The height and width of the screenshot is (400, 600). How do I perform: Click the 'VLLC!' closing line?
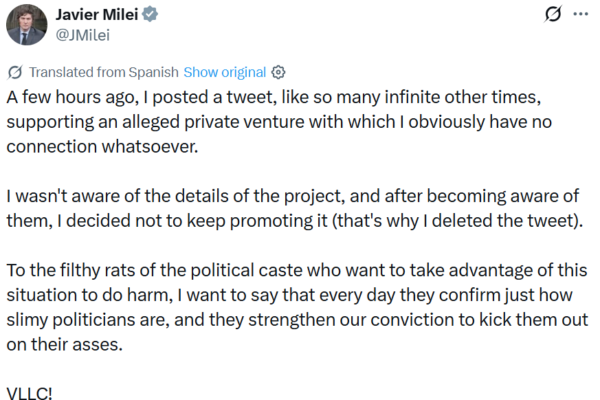coord(30,390)
